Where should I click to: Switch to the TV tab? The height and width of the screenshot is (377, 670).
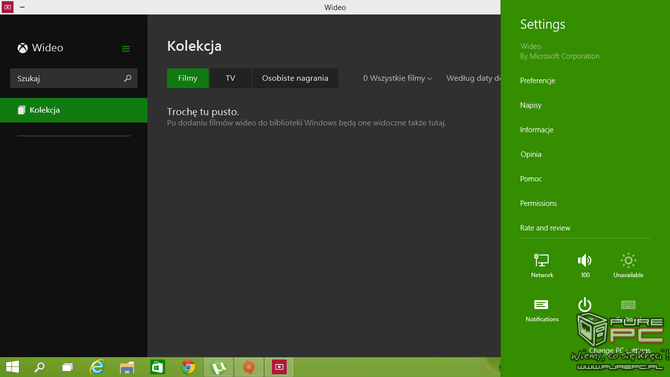pyautogui.click(x=230, y=78)
